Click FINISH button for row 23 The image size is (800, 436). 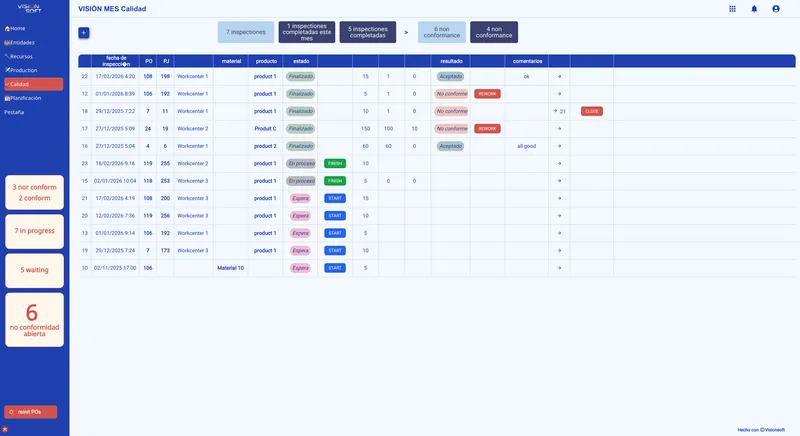pos(335,164)
